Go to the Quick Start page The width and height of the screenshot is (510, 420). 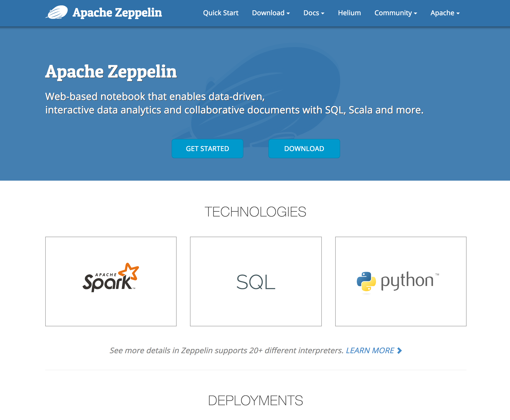[220, 13]
